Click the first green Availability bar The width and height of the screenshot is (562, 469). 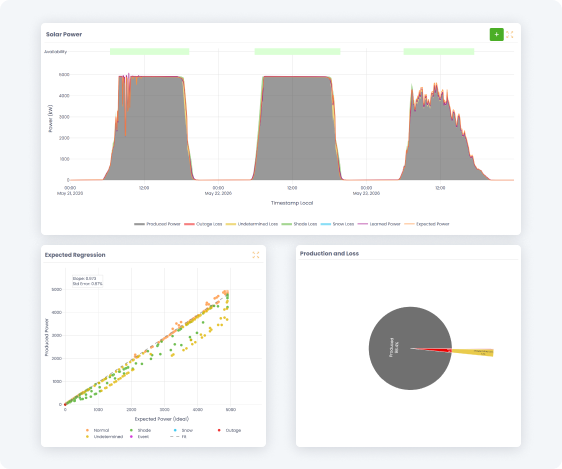[149, 52]
